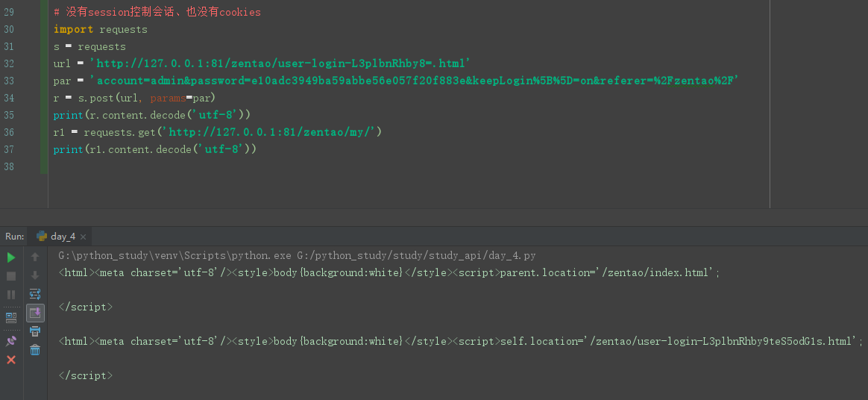Click 'params' keyword in s.post call

click(168, 98)
